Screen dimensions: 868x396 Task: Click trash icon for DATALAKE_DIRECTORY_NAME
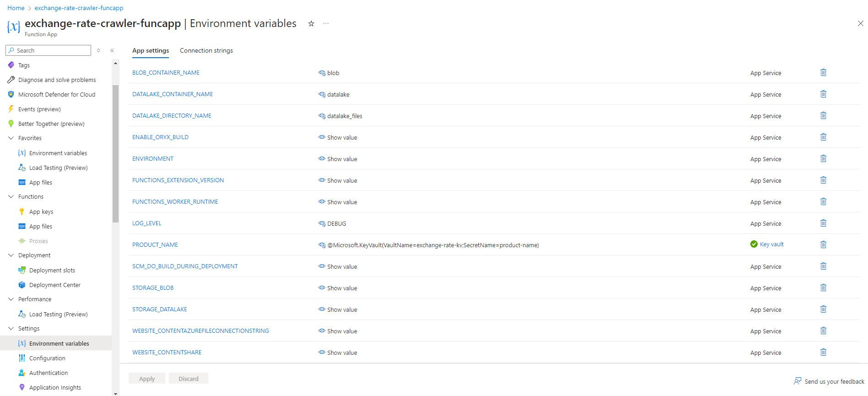[823, 115]
